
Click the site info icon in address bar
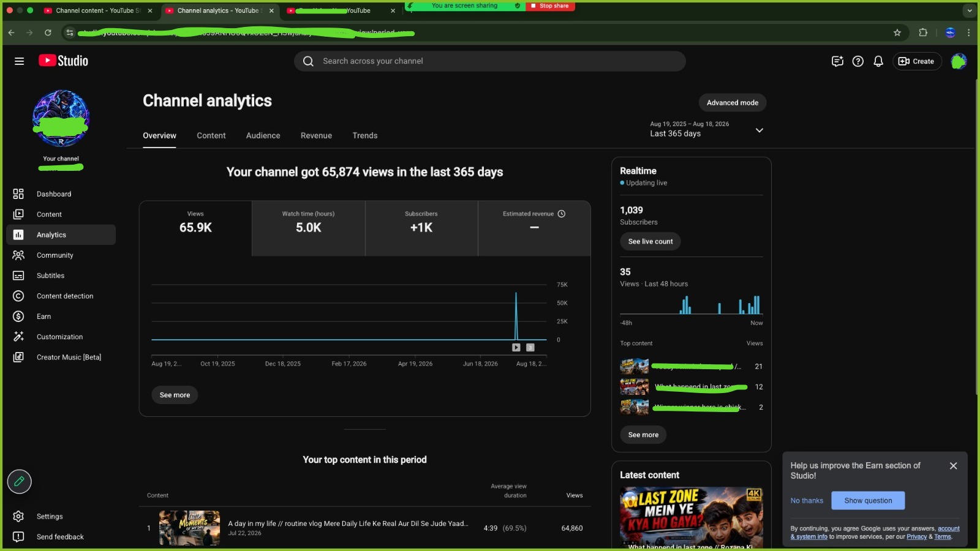(x=70, y=32)
